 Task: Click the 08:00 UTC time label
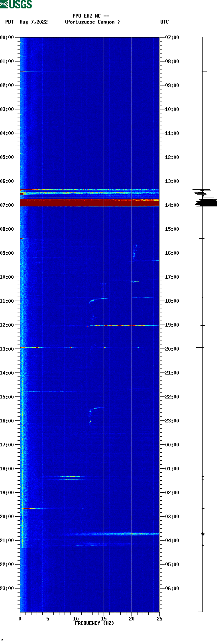point(172,61)
